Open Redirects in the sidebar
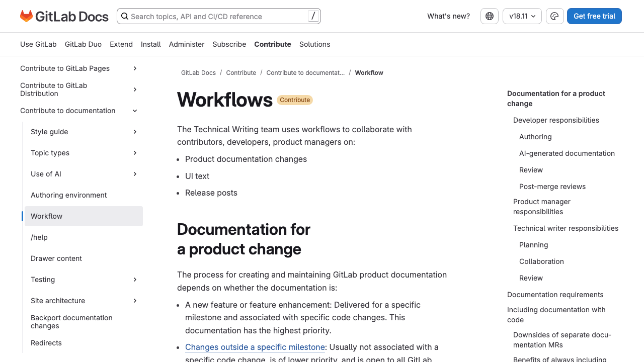 pos(46,343)
